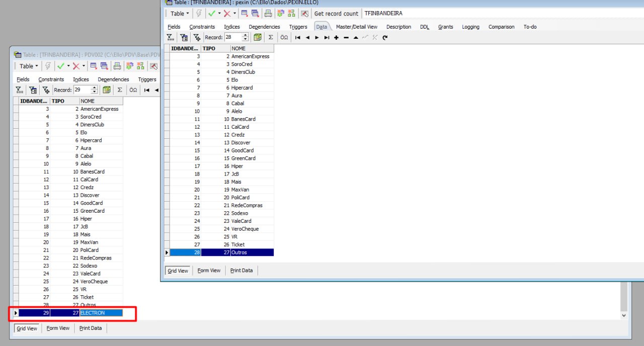Delete current record with minus icon in pexin window
The height and width of the screenshot is (346, 644).
[346, 37]
